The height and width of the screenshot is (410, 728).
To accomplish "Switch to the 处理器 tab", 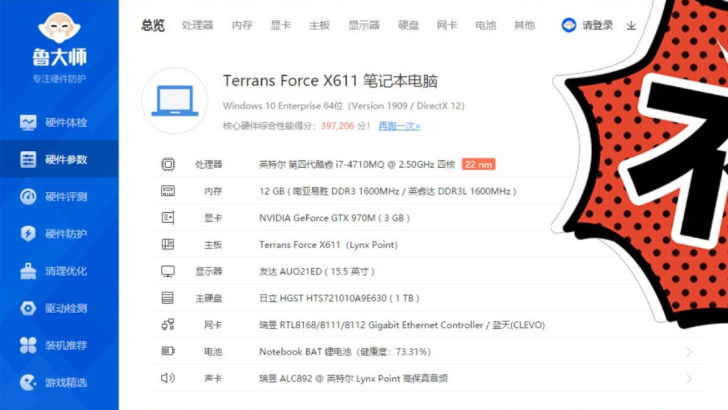I will coord(197,25).
